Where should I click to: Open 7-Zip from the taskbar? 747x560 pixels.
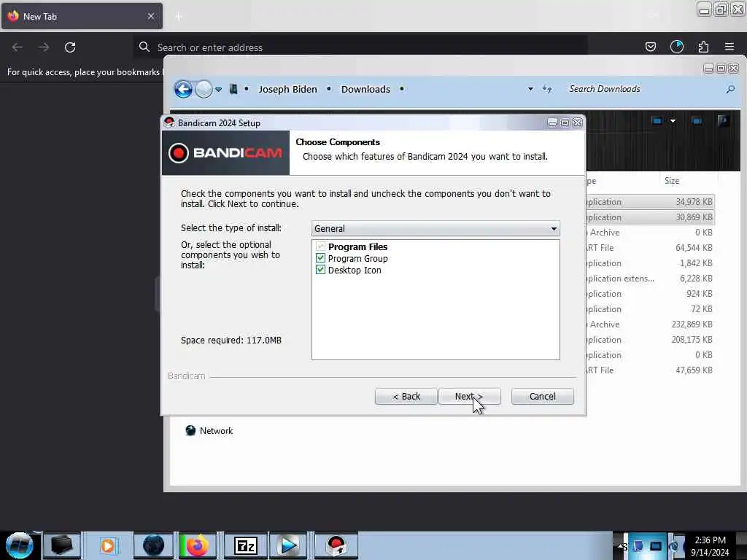[x=246, y=545]
